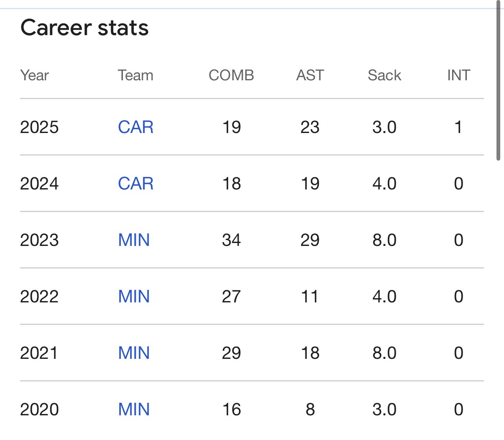Select the Sack column header
Viewport: 504px width, 440px height.
384,75
